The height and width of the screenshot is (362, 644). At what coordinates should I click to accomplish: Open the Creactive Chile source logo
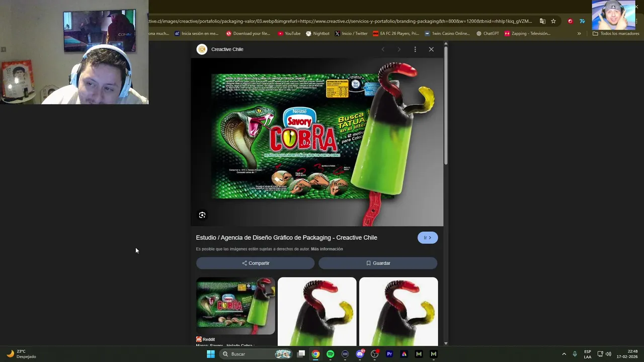coord(202,49)
